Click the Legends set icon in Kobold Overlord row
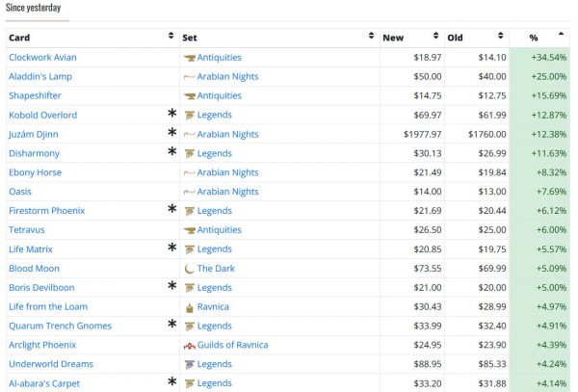Image resolution: width=578 pixels, height=392 pixels. tap(189, 116)
